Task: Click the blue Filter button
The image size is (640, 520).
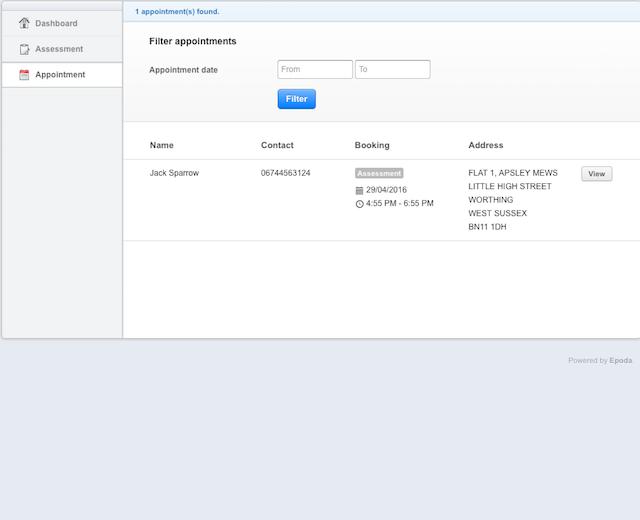Action: [297, 99]
